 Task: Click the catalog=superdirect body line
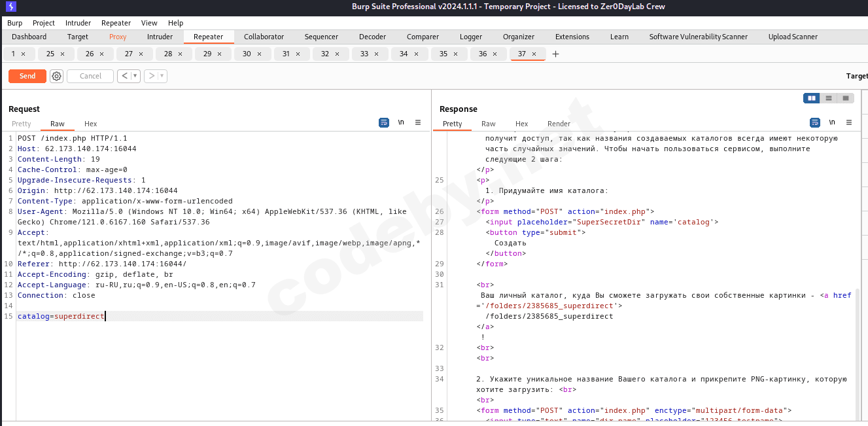(61, 316)
